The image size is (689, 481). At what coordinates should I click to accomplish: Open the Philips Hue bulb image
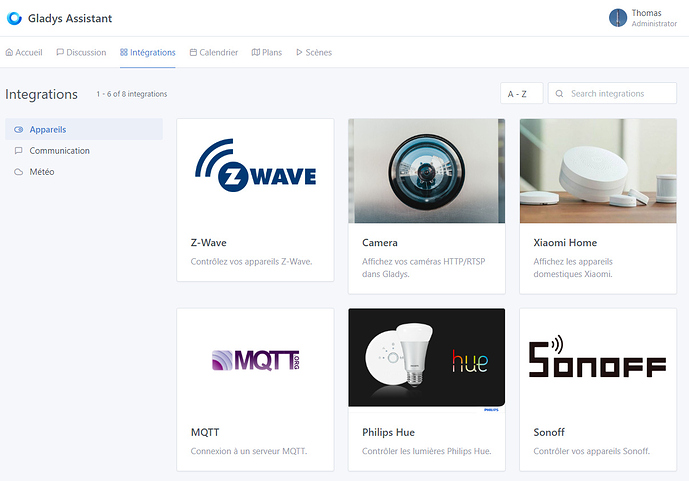[427, 360]
